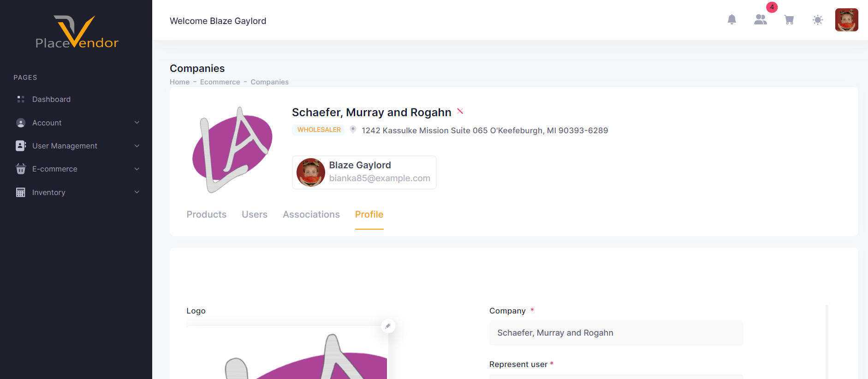
Task: Switch to the Users tab
Action: click(255, 214)
